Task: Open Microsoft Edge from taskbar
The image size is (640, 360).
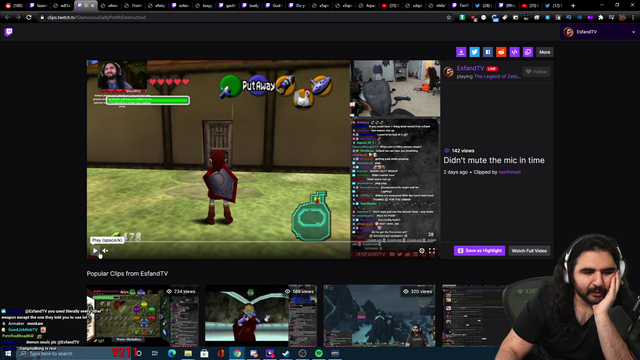Action: pos(172,353)
